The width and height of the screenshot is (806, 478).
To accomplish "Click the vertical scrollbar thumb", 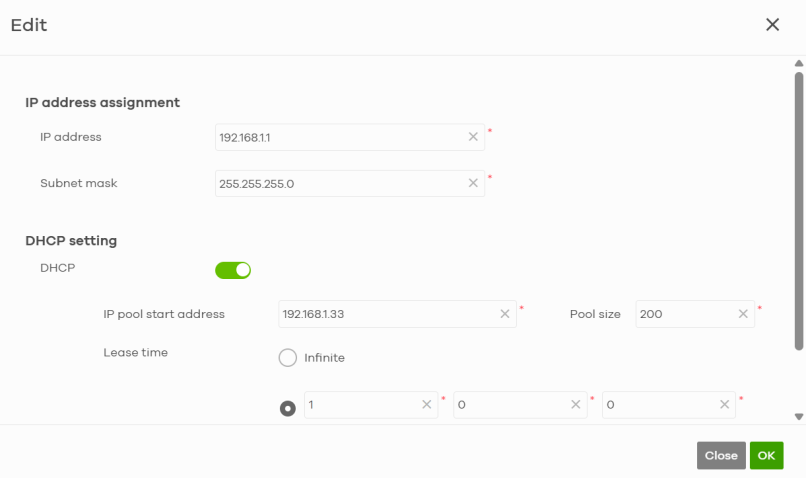I will 798,211.
